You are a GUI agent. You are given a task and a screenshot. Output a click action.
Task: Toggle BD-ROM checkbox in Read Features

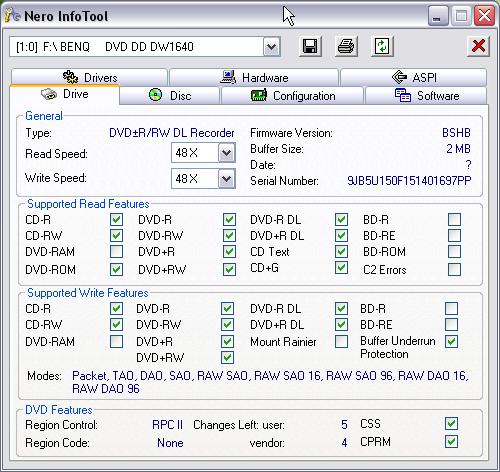click(455, 252)
